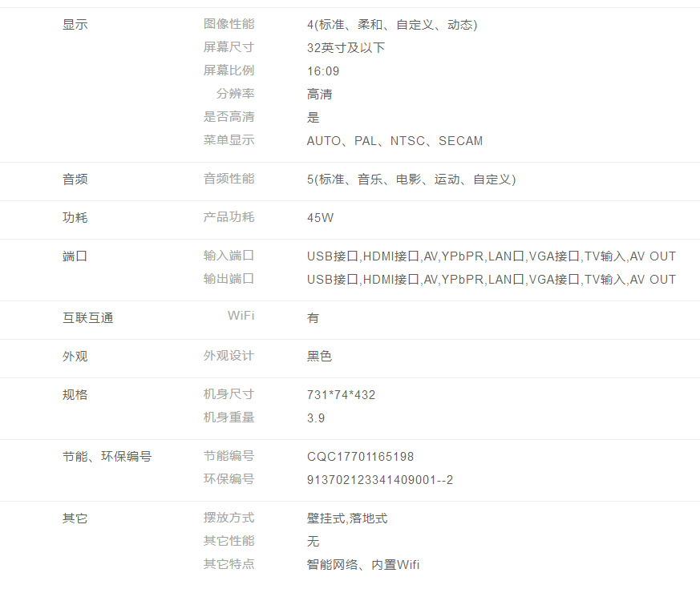
Task: Click the 黑色 appearance design value
Action: point(319,357)
